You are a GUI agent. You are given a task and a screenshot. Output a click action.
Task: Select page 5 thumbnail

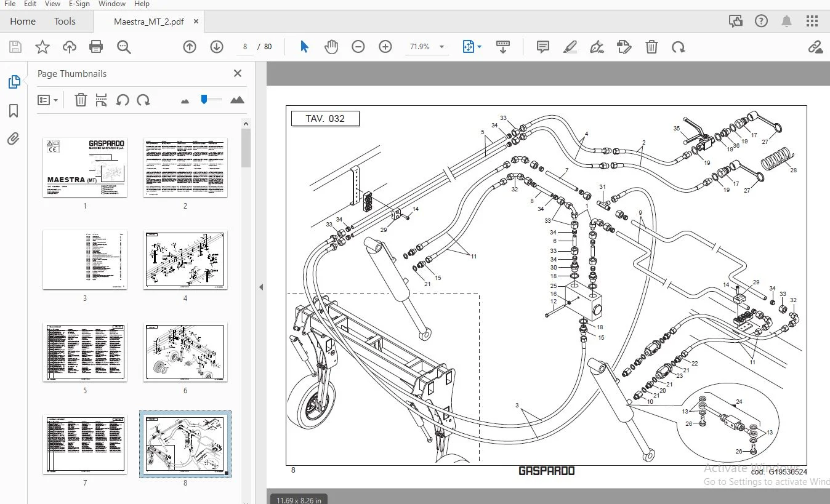85,352
